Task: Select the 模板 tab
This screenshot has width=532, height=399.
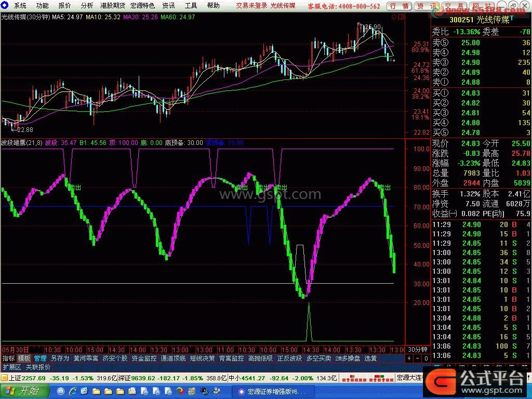Action: click(24, 358)
